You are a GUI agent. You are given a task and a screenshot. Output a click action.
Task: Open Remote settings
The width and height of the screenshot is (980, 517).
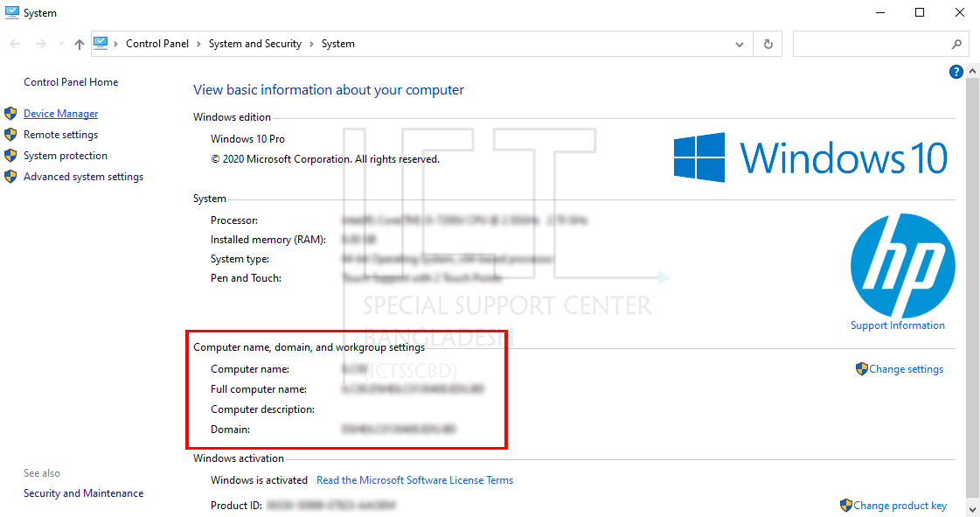(x=60, y=135)
